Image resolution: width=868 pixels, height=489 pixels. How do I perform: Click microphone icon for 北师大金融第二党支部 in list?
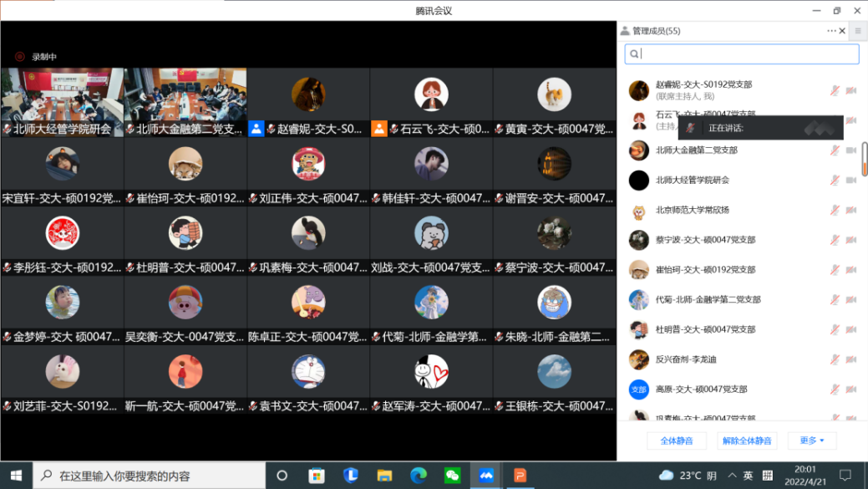pyautogui.click(x=834, y=150)
